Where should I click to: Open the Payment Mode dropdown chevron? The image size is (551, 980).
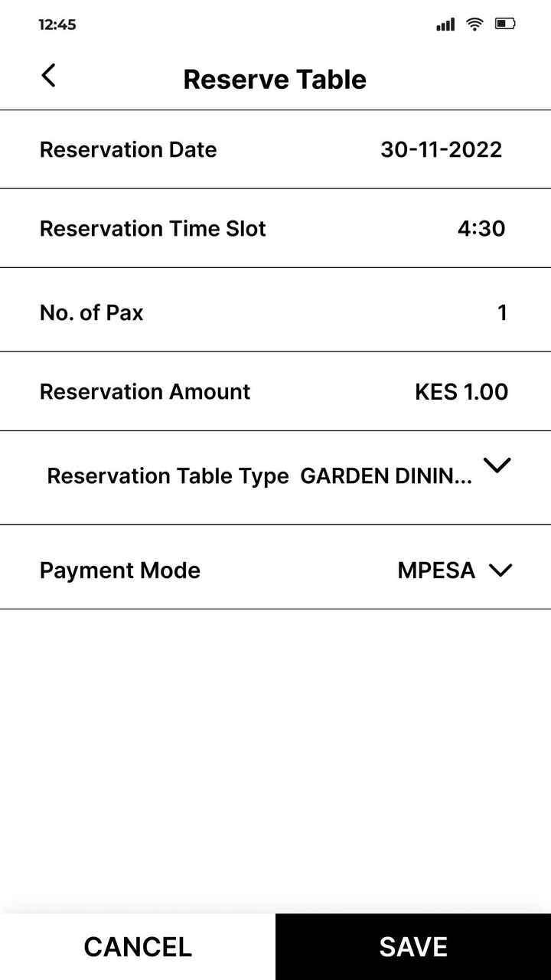[x=500, y=570]
